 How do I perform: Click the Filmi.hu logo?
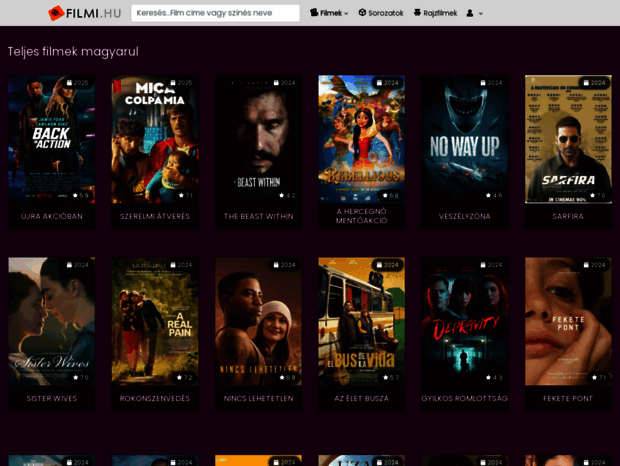click(85, 13)
